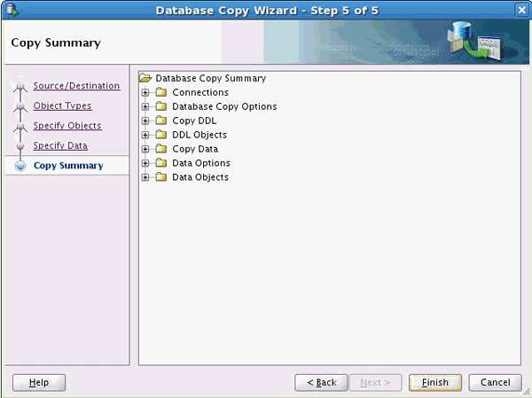Click the DDL Objects folder icon
Screen dimensions: 532x398
160,135
